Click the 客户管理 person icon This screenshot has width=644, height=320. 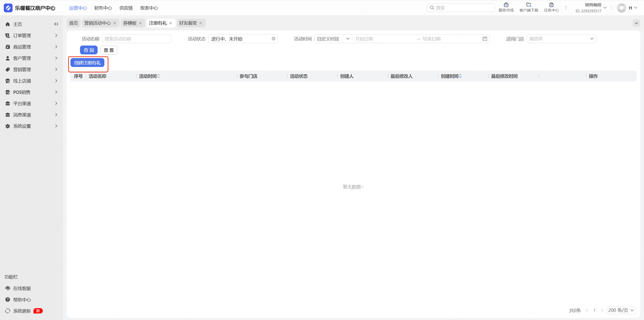click(8, 58)
